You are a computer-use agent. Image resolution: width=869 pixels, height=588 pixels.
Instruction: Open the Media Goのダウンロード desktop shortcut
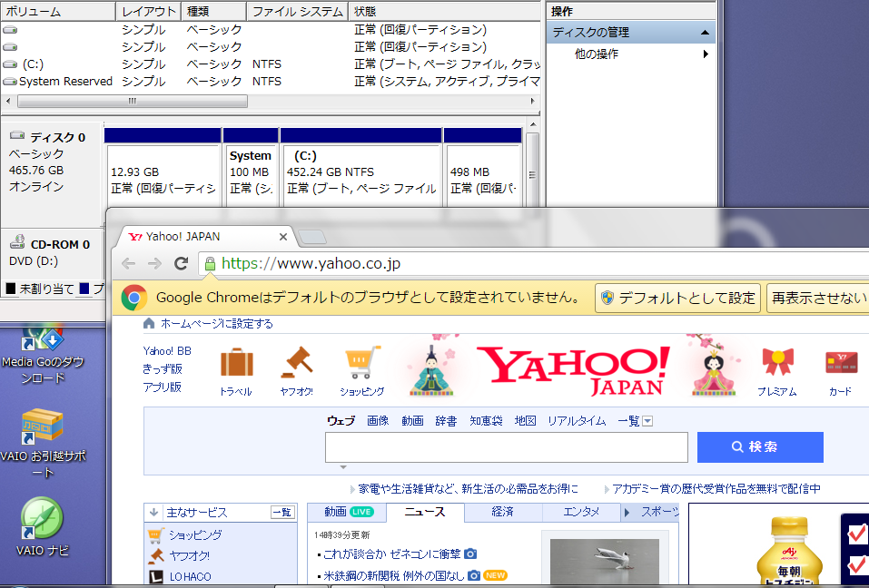pos(43,355)
